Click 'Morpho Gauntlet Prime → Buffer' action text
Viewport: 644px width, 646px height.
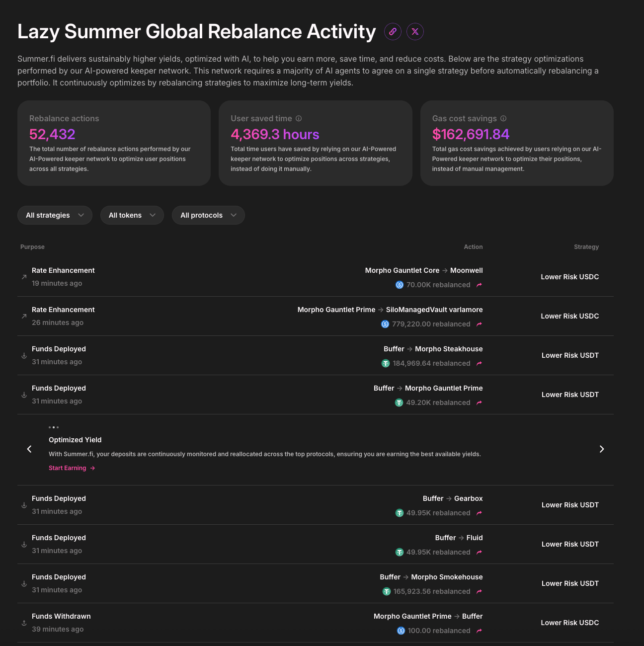click(428, 616)
